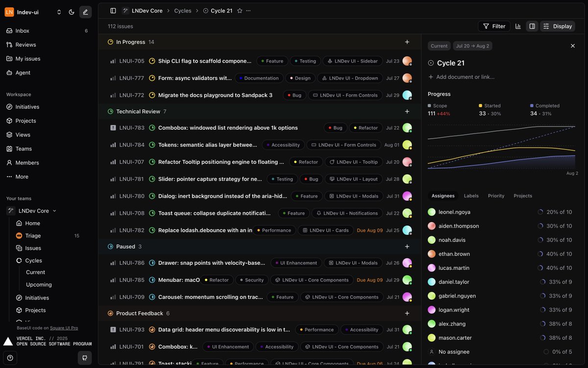Viewport: 588px width, 368px height.
Task: Click avatar of daniel.taylor in assignees
Action: (432, 282)
